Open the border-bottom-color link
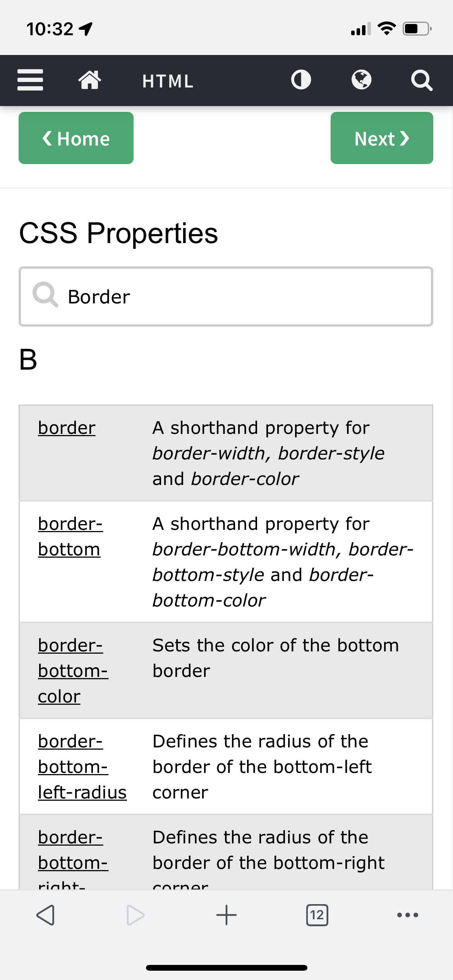The width and height of the screenshot is (453, 980). pyautogui.click(x=73, y=671)
